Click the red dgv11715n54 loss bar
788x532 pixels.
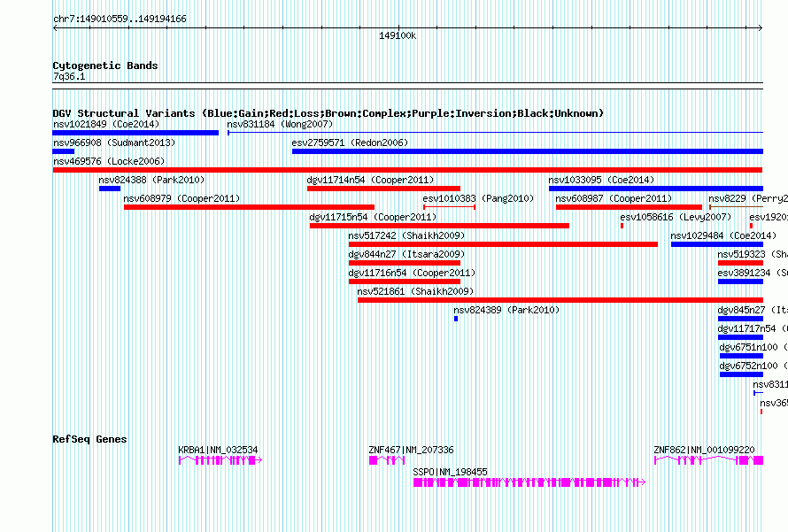pos(440,226)
